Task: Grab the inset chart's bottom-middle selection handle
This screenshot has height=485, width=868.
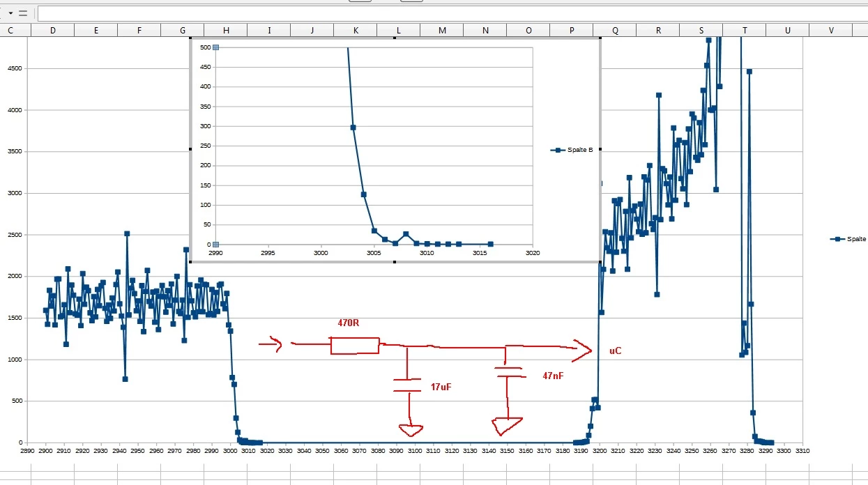Action: click(x=395, y=262)
